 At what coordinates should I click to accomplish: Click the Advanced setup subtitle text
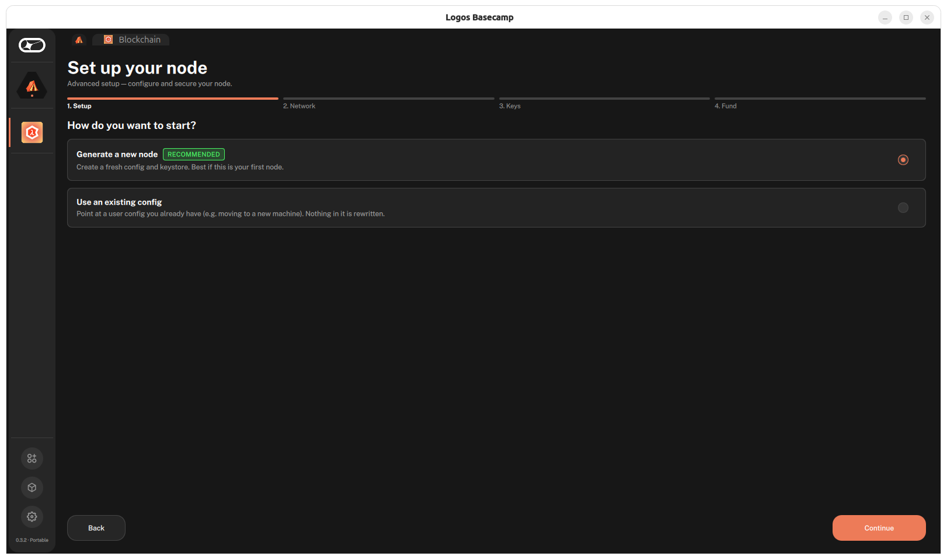pyautogui.click(x=149, y=84)
